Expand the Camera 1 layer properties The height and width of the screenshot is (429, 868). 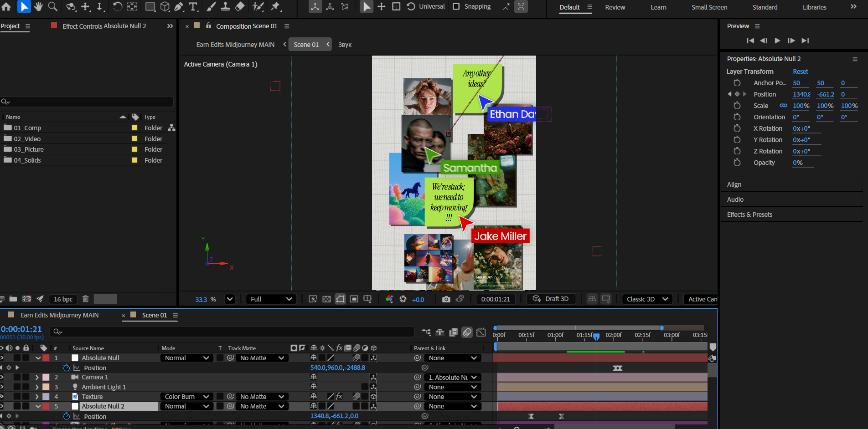tap(37, 377)
